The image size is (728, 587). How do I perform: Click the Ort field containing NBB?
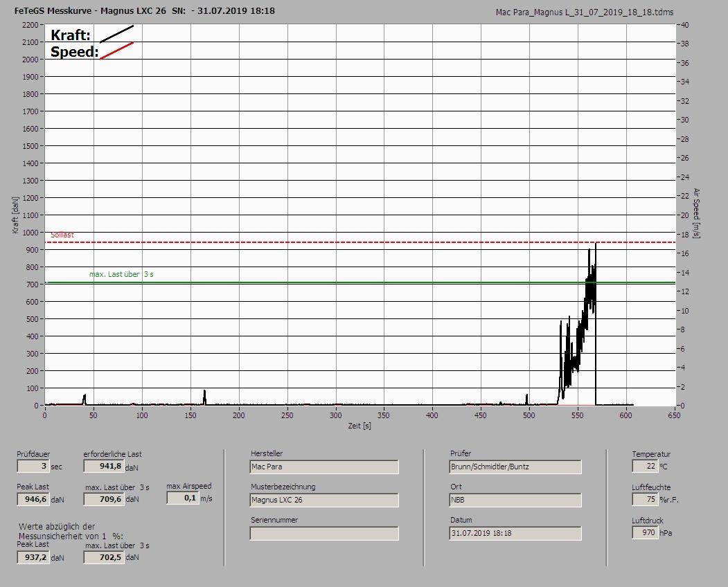515,500
